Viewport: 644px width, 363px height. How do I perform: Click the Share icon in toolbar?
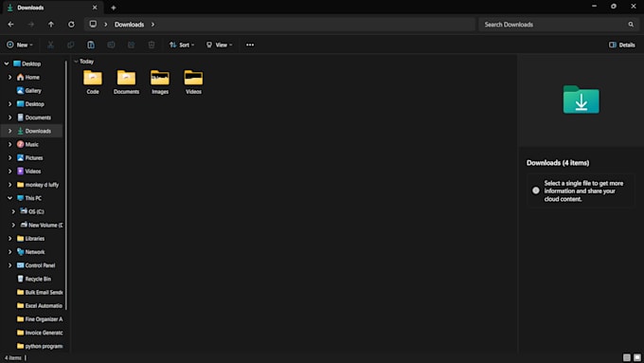click(131, 45)
